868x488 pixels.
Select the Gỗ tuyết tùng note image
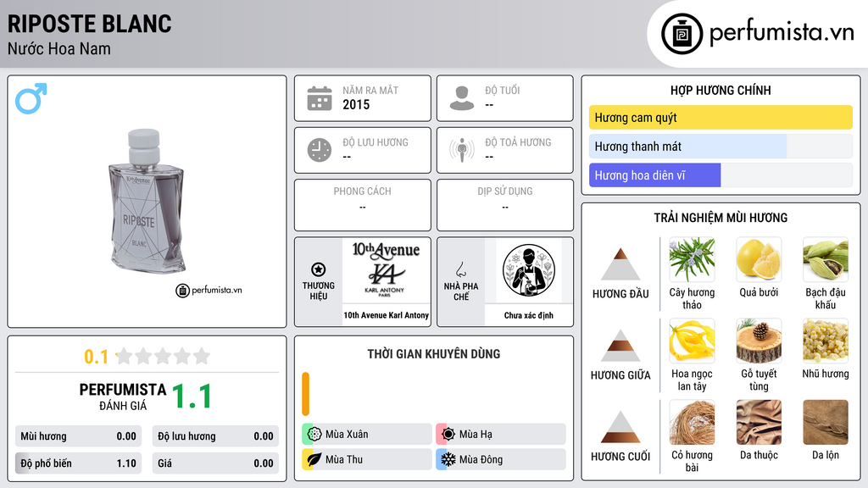[759, 341]
